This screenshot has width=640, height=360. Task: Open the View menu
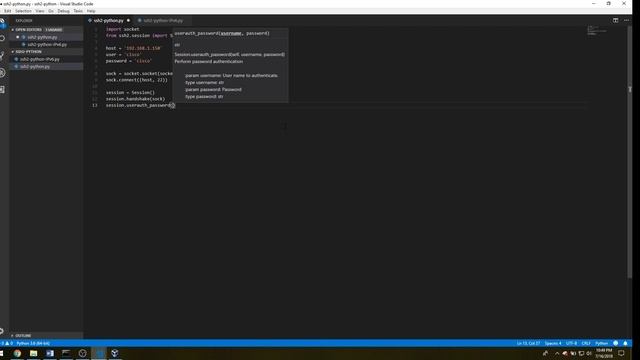(40, 11)
